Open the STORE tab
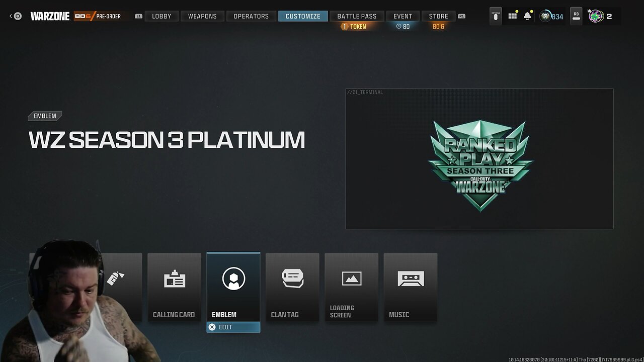 click(x=438, y=16)
